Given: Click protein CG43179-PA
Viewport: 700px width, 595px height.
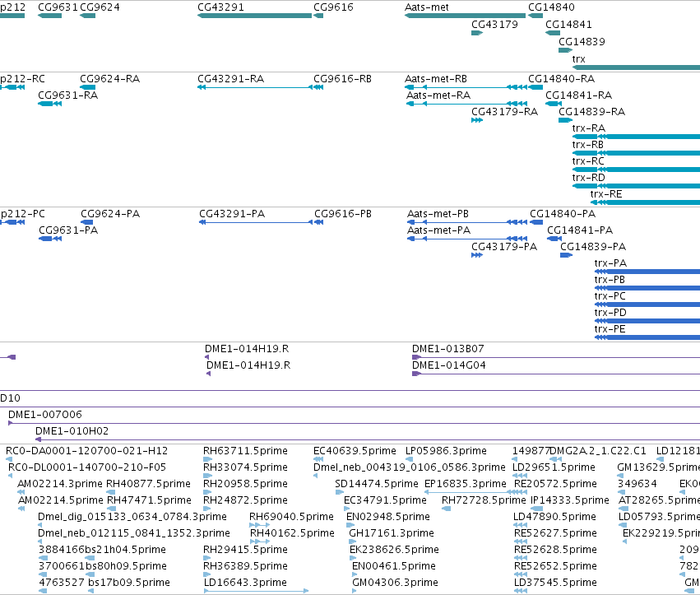Looking at the screenshot, I should (504, 247).
